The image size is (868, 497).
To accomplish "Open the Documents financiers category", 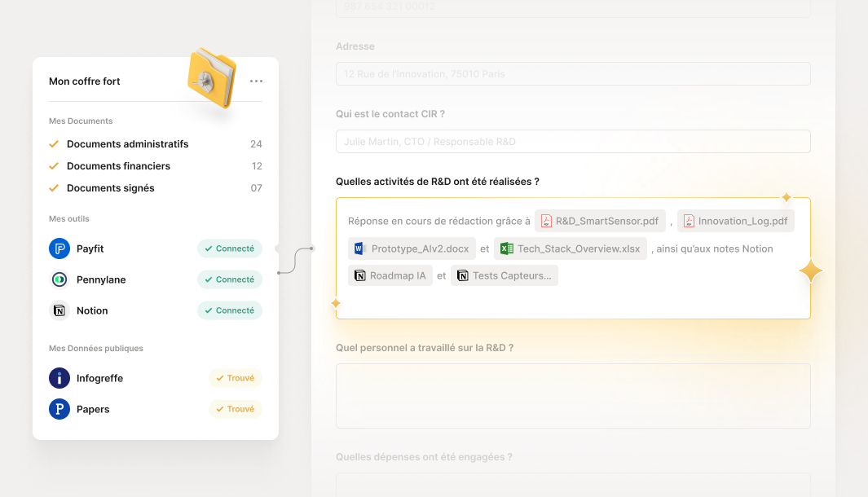I will [x=156, y=166].
